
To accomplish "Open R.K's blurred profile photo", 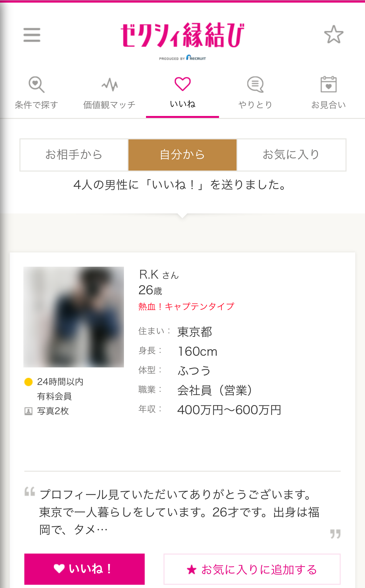I will [74, 317].
